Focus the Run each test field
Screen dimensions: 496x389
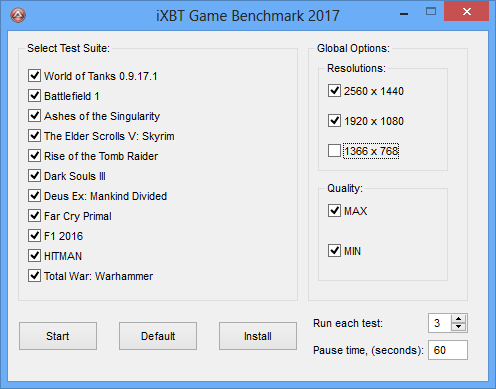440,323
